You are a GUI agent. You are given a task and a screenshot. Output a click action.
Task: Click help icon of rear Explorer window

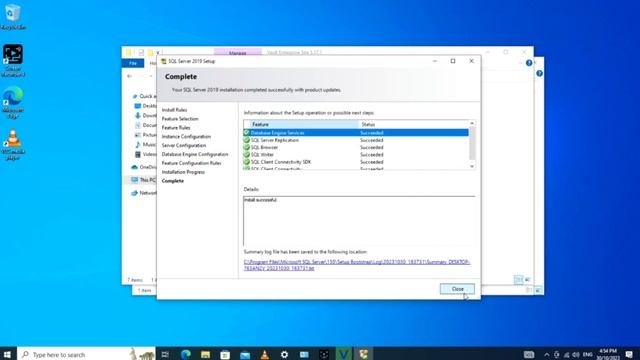[540, 73]
